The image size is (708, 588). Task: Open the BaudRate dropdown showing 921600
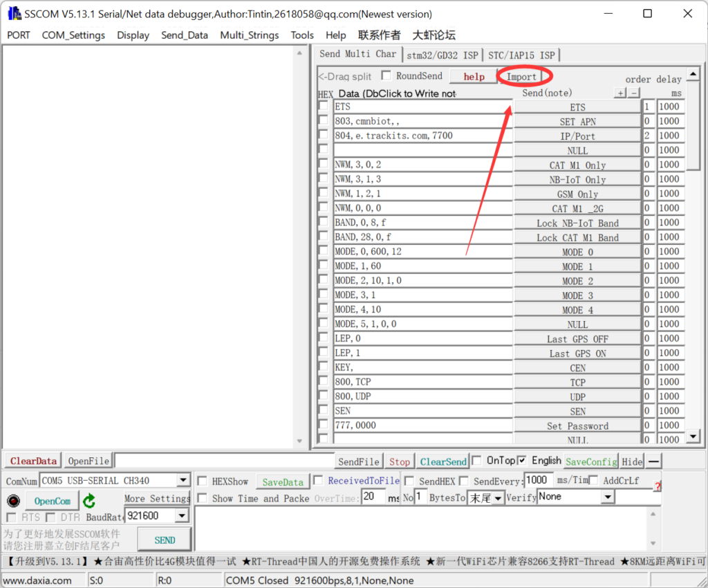pos(183,515)
